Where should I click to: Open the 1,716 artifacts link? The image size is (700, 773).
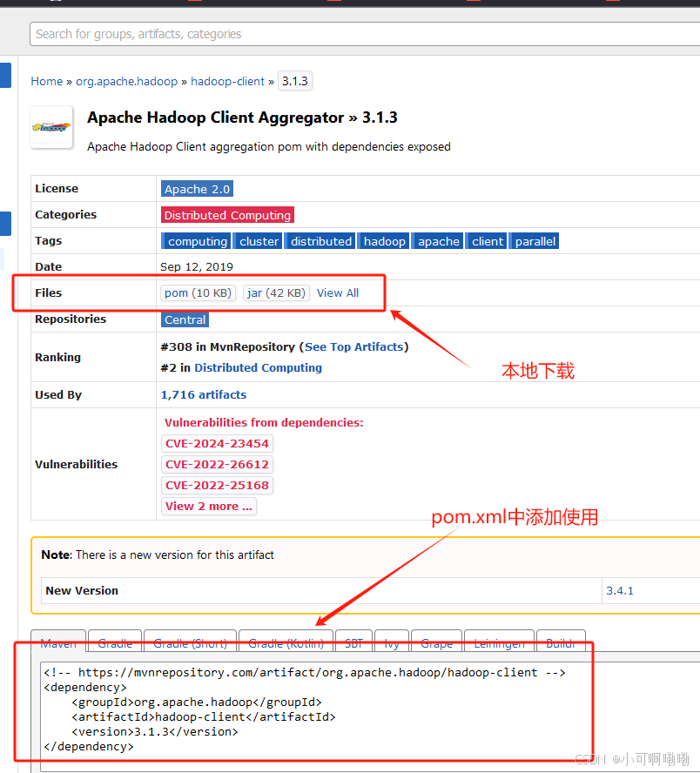pos(204,395)
